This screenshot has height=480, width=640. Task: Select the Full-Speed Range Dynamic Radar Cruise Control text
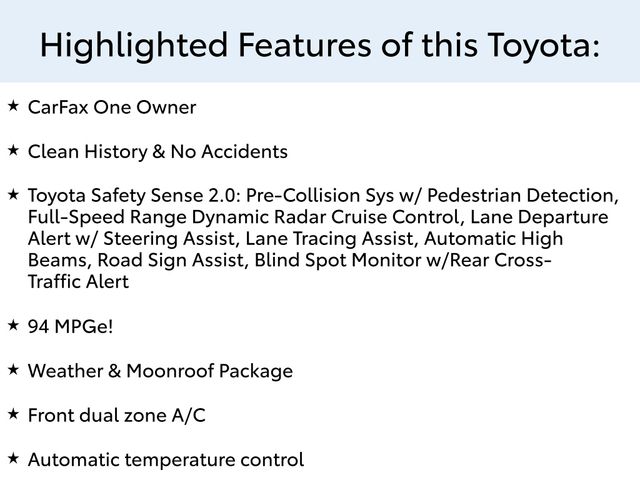(x=245, y=217)
